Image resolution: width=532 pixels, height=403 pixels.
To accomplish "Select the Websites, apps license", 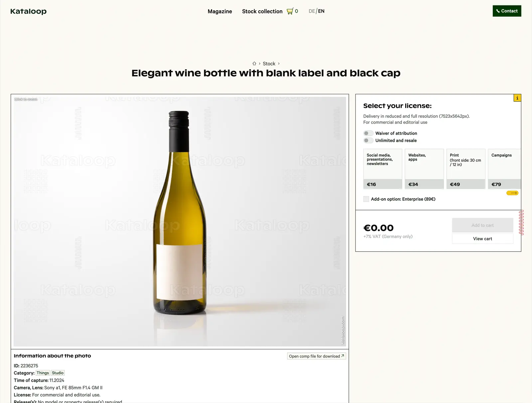I will coord(424,169).
